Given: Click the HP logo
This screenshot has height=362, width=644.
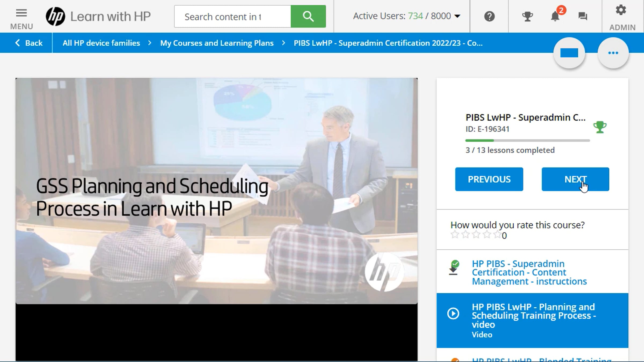Looking at the screenshot, I should coord(55,16).
